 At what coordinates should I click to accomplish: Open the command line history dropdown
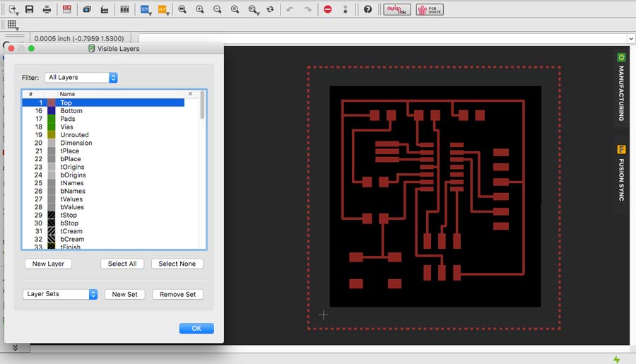click(630, 38)
